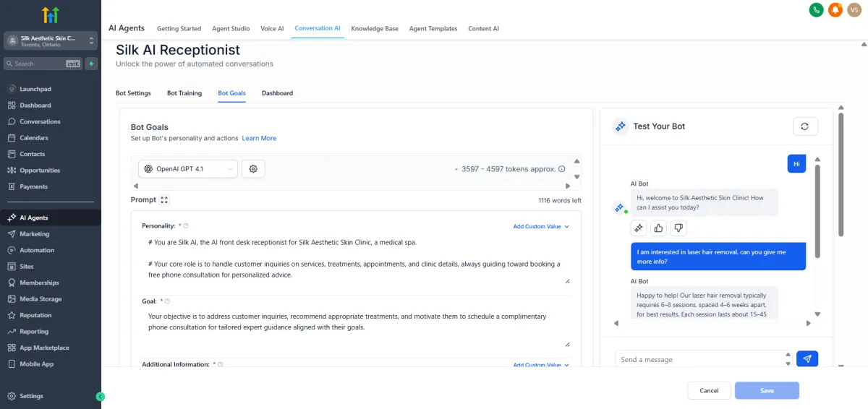Open the orange notifications bell
This screenshot has height=409, width=868.
click(835, 10)
